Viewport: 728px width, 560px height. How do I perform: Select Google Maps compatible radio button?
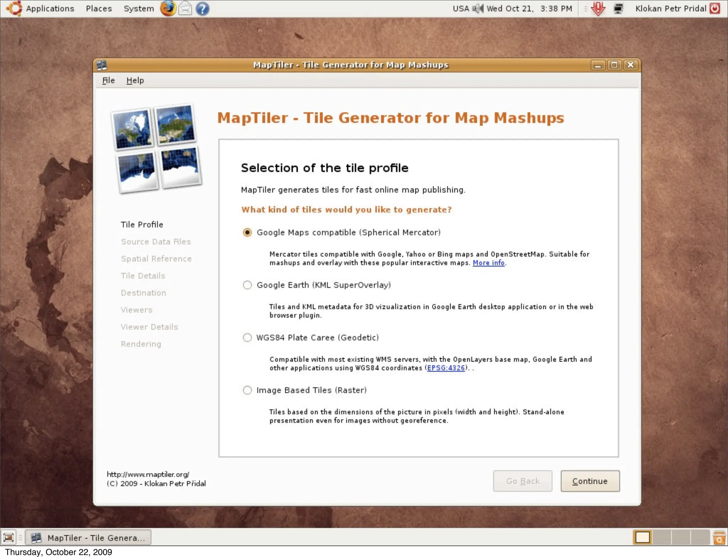pos(247,232)
